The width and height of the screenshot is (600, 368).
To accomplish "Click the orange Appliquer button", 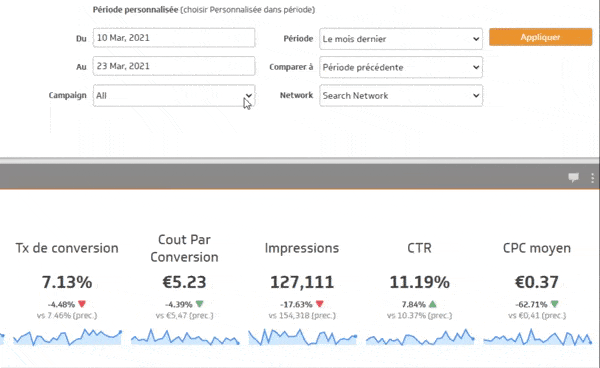I will coord(540,37).
